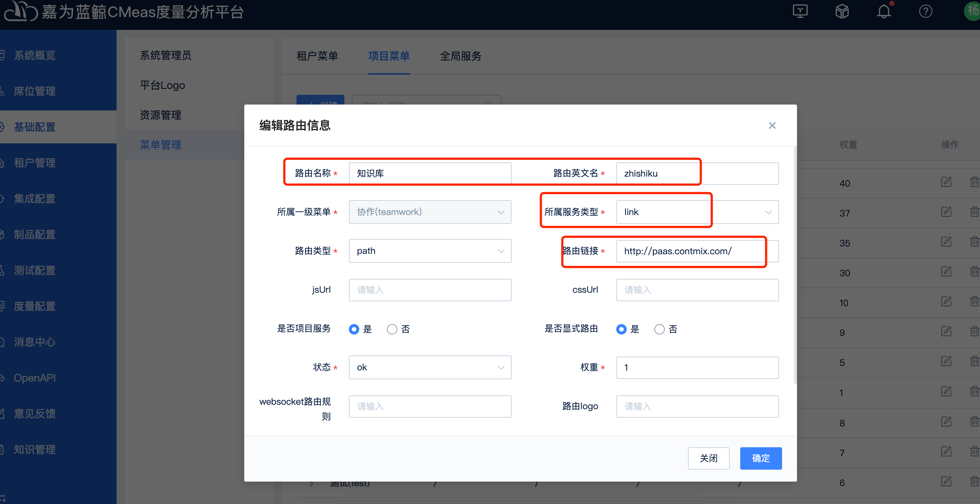Switch to the 全局服务 tab
Viewport: 980px width, 504px height.
tap(461, 56)
